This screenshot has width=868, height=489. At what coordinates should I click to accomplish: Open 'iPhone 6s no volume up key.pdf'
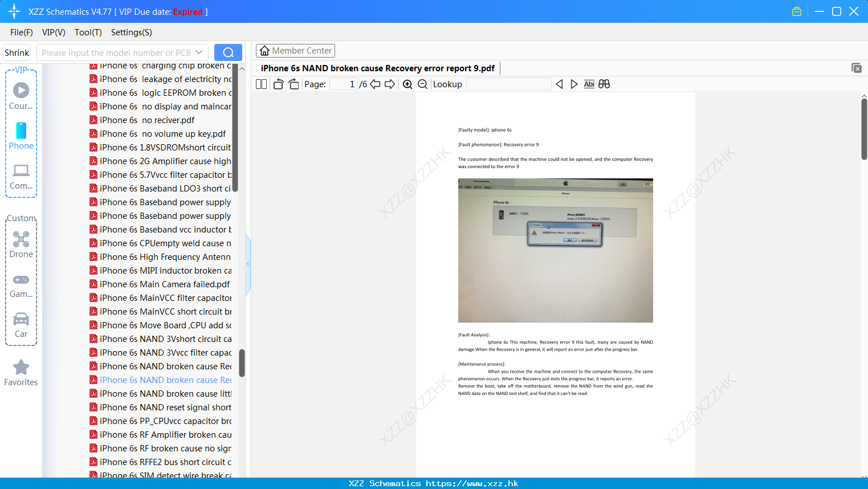pyautogui.click(x=158, y=134)
